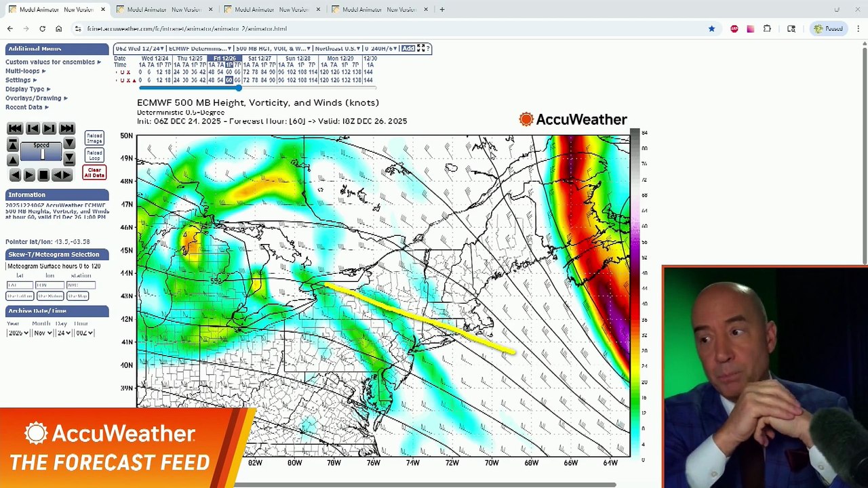Stop the animation loop
Screen dimensions: 868x488
click(x=43, y=176)
